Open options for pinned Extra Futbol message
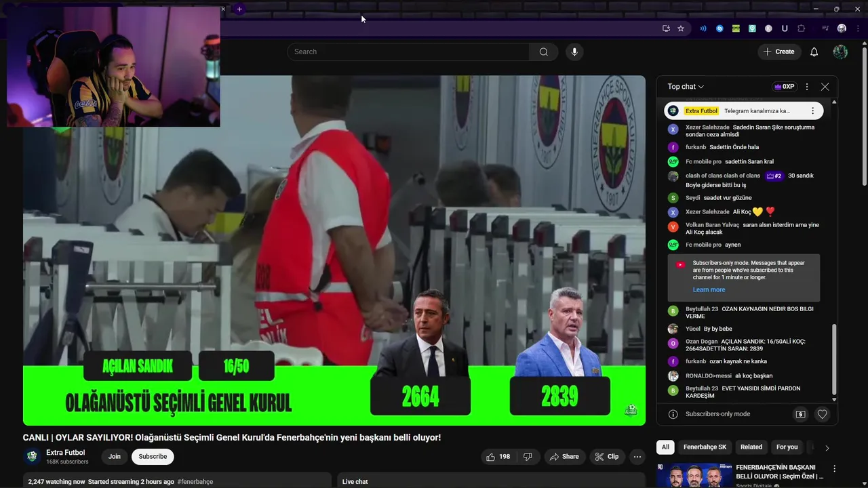This screenshot has height=488, width=868. pos(812,111)
